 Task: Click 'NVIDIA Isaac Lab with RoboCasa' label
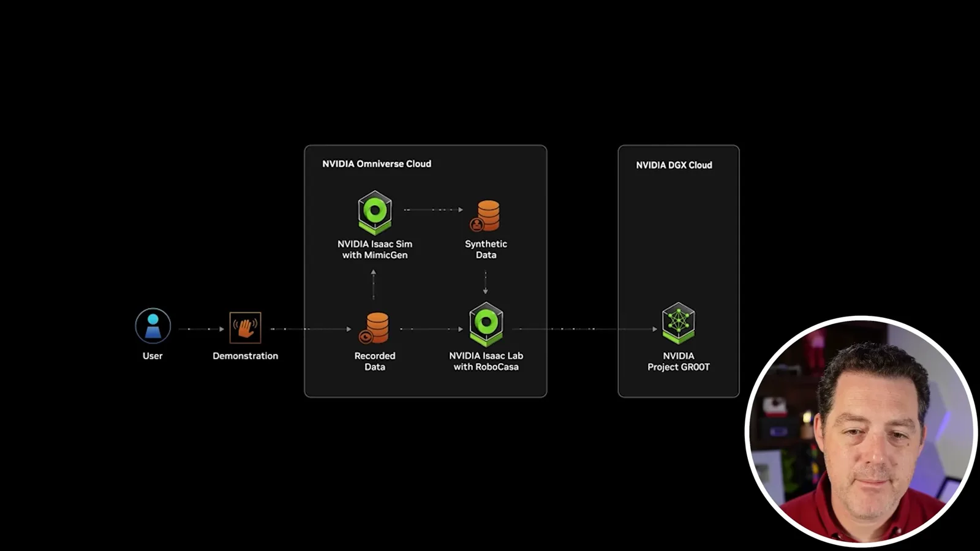(486, 361)
